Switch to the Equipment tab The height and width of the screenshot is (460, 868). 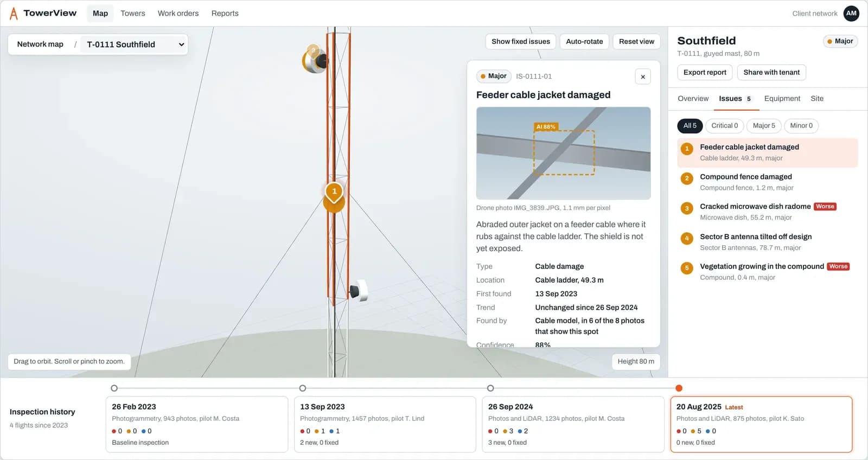point(782,99)
